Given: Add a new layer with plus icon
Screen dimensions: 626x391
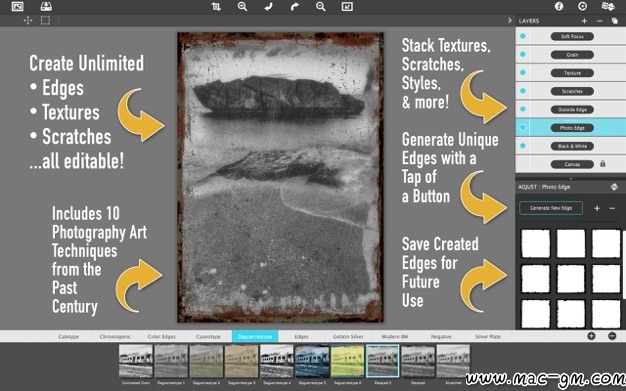Looking at the screenshot, I should coord(584,21).
